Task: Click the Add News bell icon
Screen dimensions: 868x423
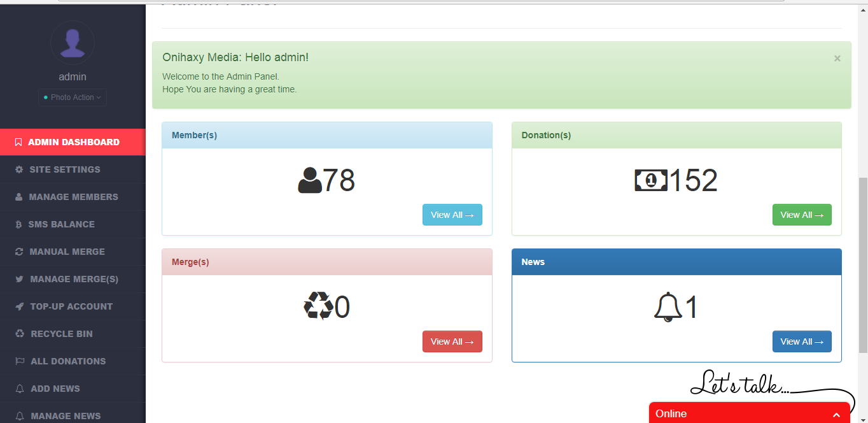Action: (20, 388)
